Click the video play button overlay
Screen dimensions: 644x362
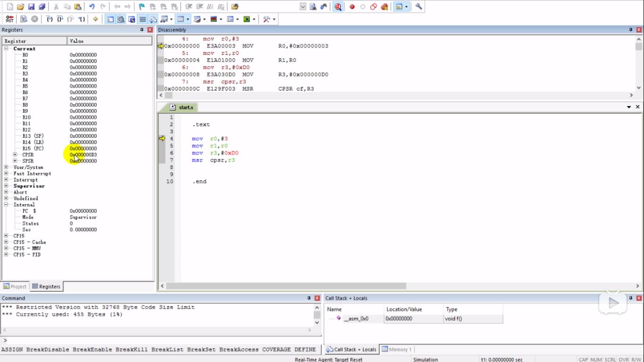(612, 303)
